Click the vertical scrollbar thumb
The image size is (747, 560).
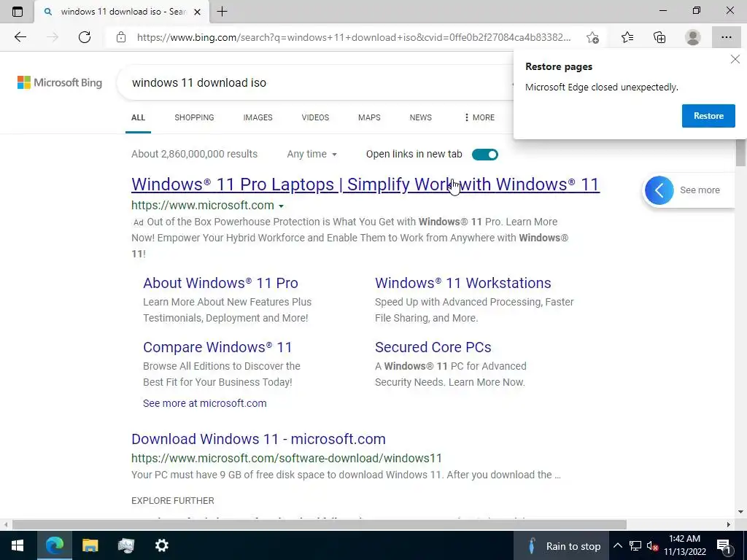pos(740,153)
